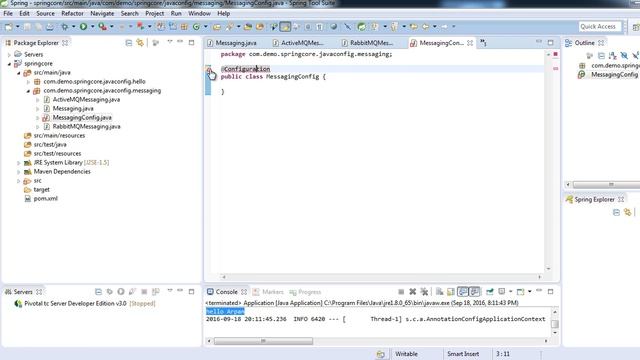Image resolution: width=640 pixels, height=360 pixels.
Task: Open the Navigate menu
Action: [102, 13]
